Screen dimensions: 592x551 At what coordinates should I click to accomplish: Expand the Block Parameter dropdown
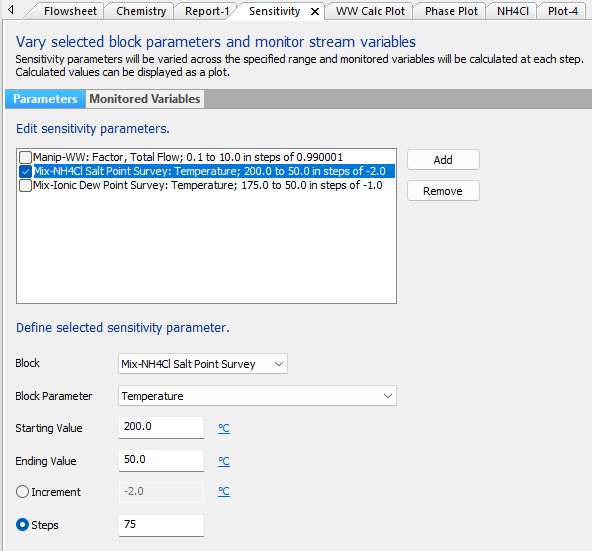coord(257,396)
